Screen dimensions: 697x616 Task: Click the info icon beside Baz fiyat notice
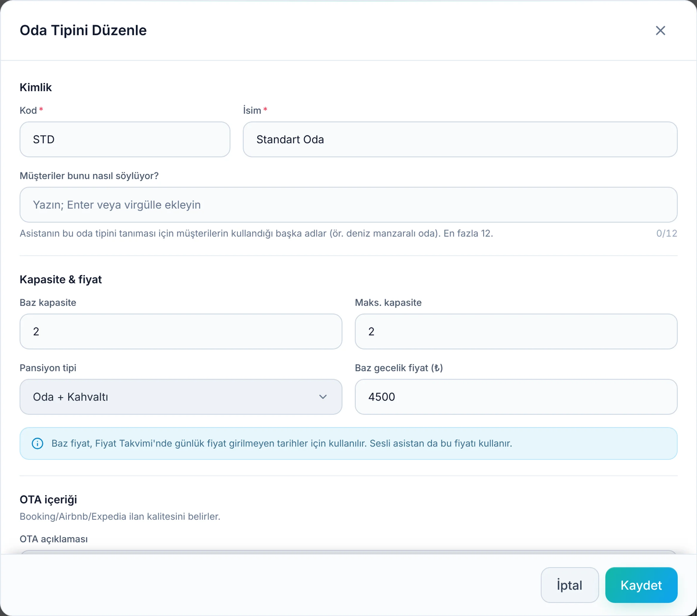pyautogui.click(x=38, y=443)
